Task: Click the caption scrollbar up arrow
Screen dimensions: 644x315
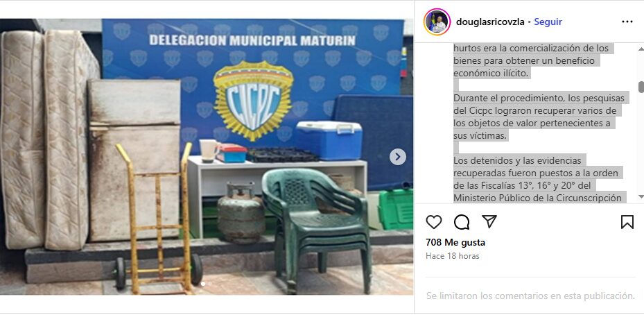Action: (641, 49)
